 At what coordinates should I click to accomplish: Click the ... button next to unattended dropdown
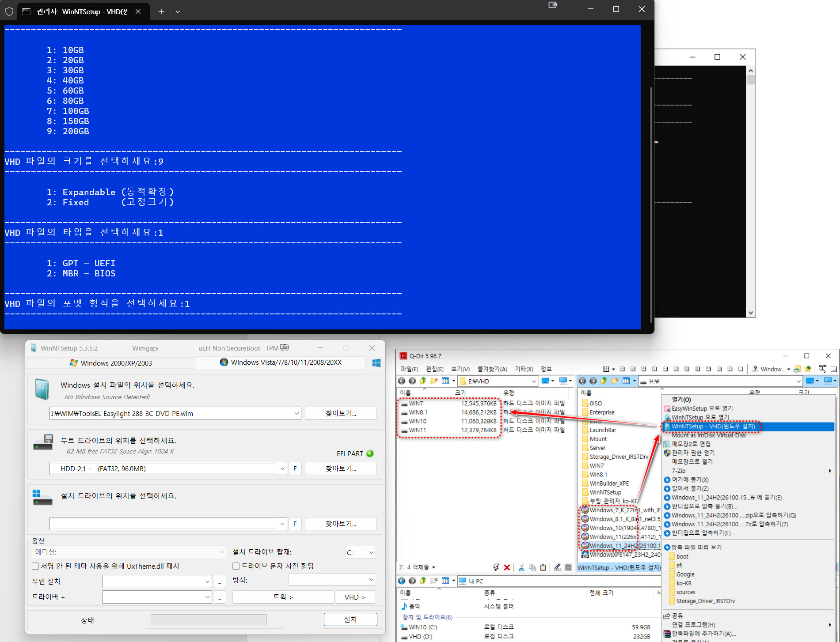(220, 582)
